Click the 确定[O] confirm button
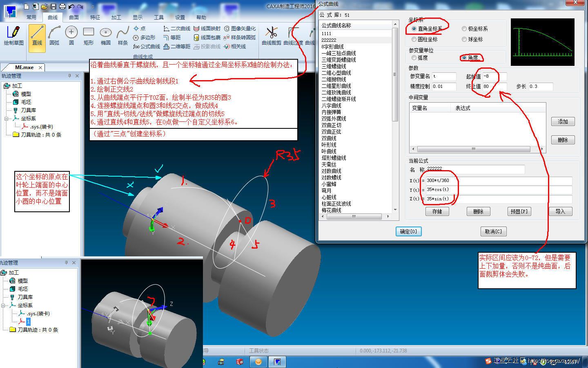The image size is (588, 368). 408,231
